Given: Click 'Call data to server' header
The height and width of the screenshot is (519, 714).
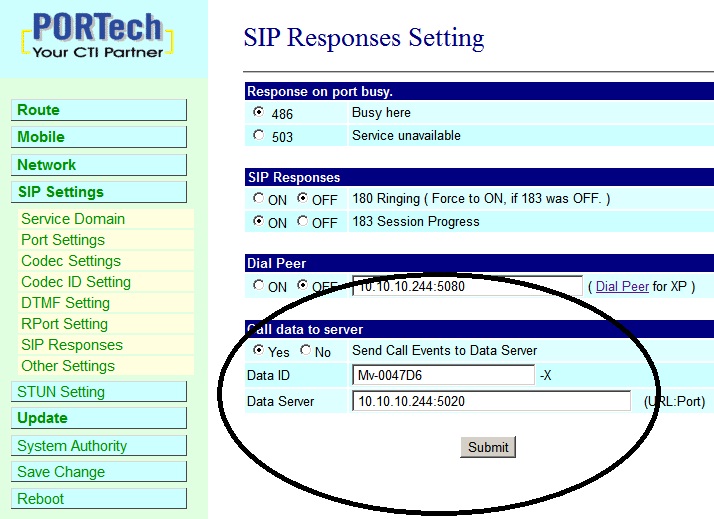Looking at the screenshot, I should point(305,329).
